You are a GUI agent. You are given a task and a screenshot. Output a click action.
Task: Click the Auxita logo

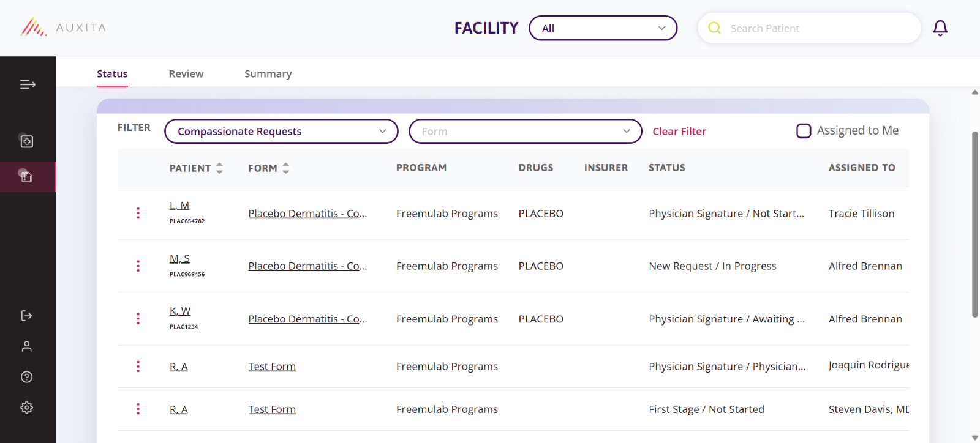click(x=63, y=28)
